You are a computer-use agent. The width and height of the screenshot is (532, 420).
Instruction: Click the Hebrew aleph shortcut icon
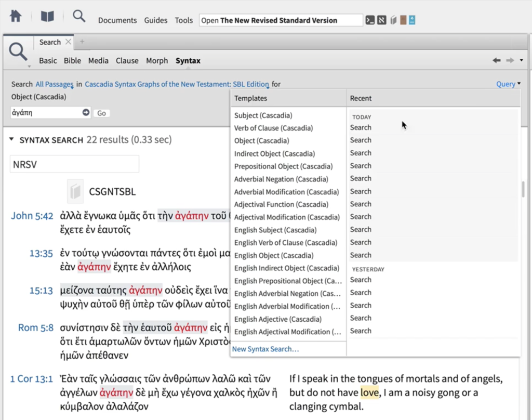click(x=382, y=20)
